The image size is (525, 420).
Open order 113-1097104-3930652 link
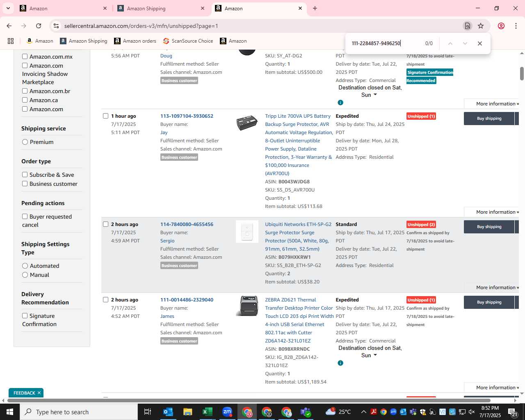(187, 116)
